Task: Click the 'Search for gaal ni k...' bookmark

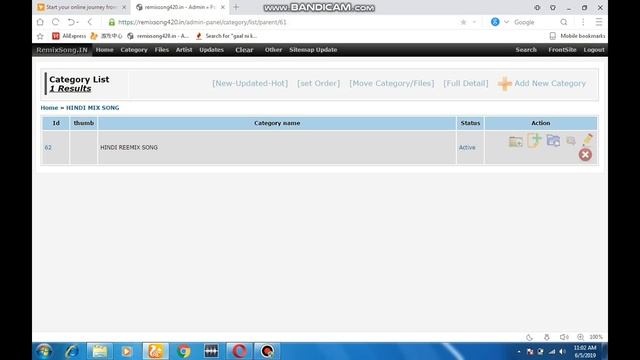Action: pyautogui.click(x=227, y=36)
